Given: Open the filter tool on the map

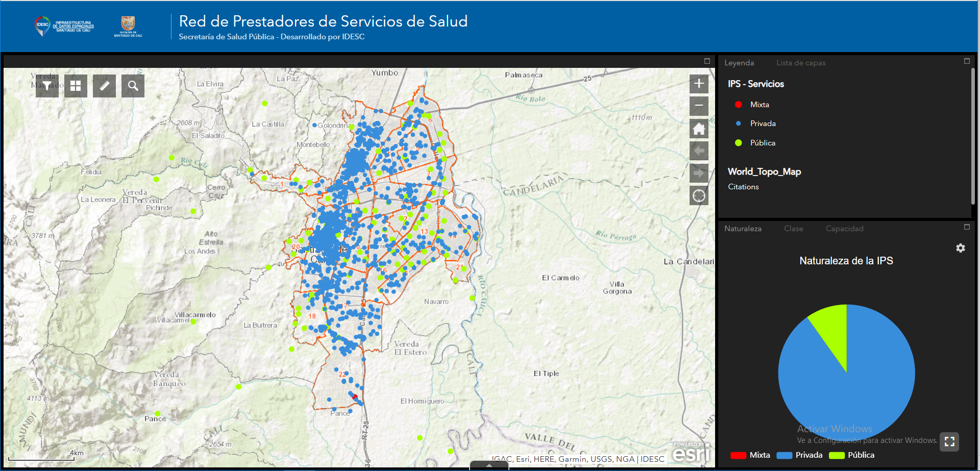Looking at the screenshot, I should (47, 86).
